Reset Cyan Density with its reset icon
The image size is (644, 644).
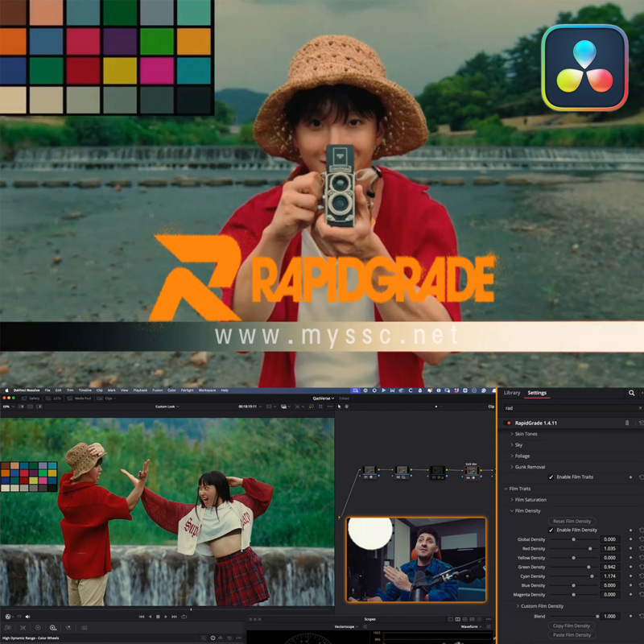[x=641, y=576]
